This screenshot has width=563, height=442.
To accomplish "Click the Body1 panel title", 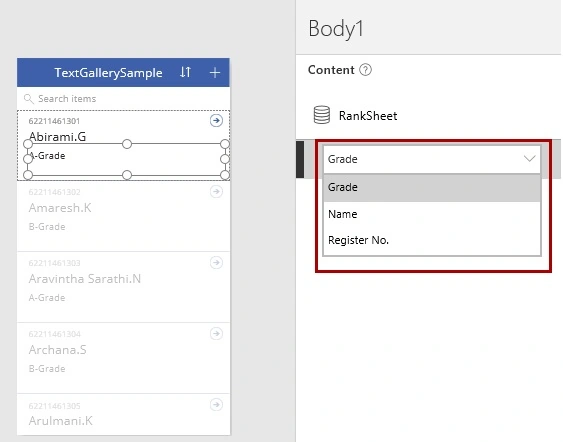I will [336, 28].
